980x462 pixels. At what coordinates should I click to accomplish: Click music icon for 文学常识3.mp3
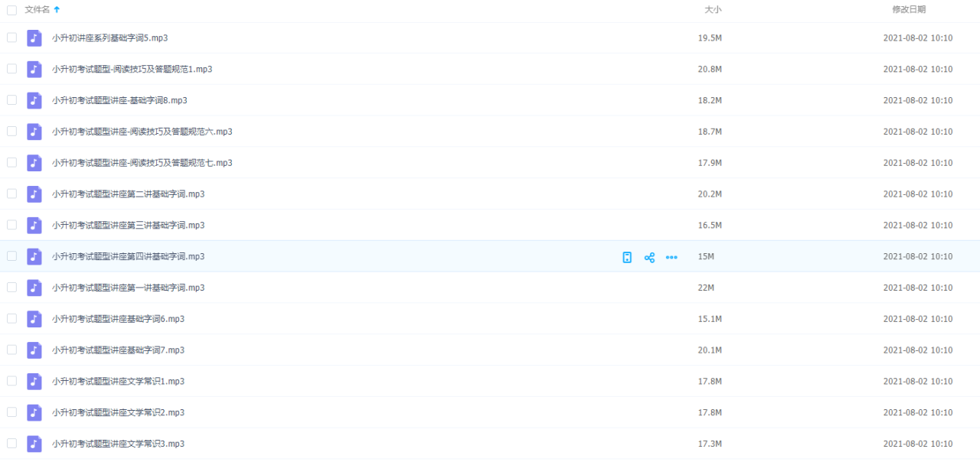34,444
